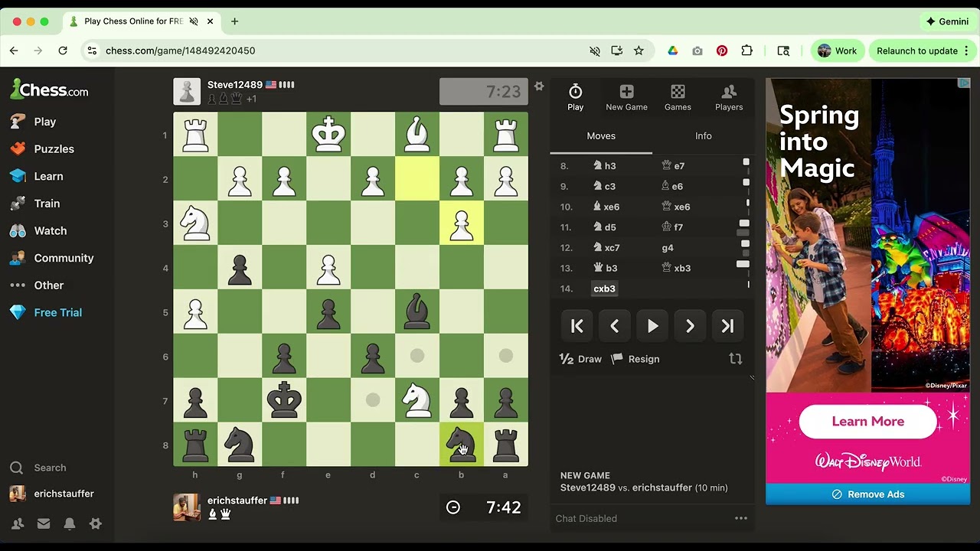Select move h3 in row 8
This screenshot has height=551, width=980.
pyautogui.click(x=604, y=166)
